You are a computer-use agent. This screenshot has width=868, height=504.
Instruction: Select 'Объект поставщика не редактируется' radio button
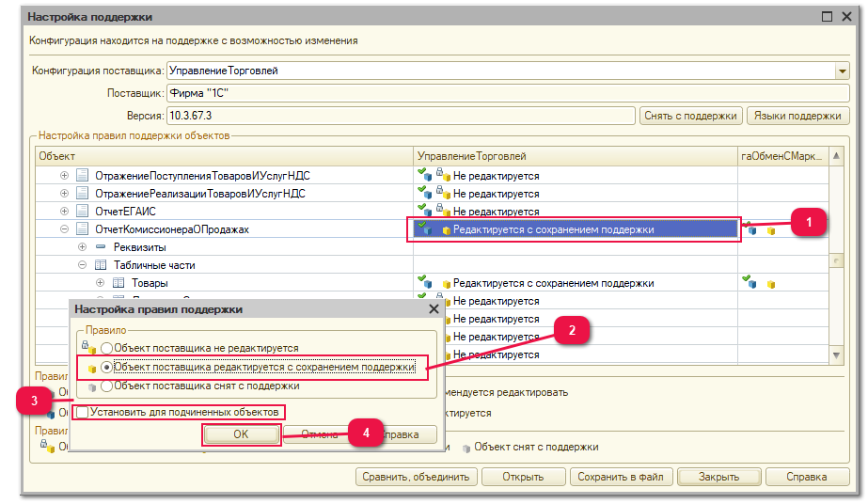click(x=106, y=348)
